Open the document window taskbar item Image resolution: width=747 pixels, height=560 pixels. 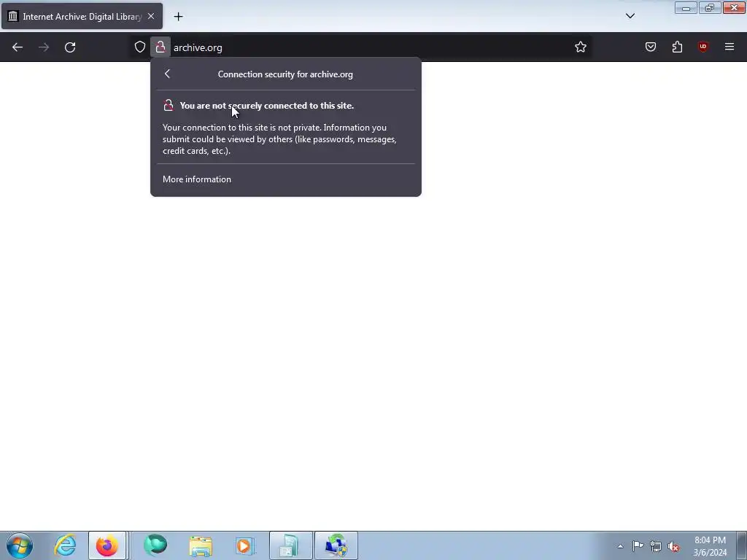(290, 545)
